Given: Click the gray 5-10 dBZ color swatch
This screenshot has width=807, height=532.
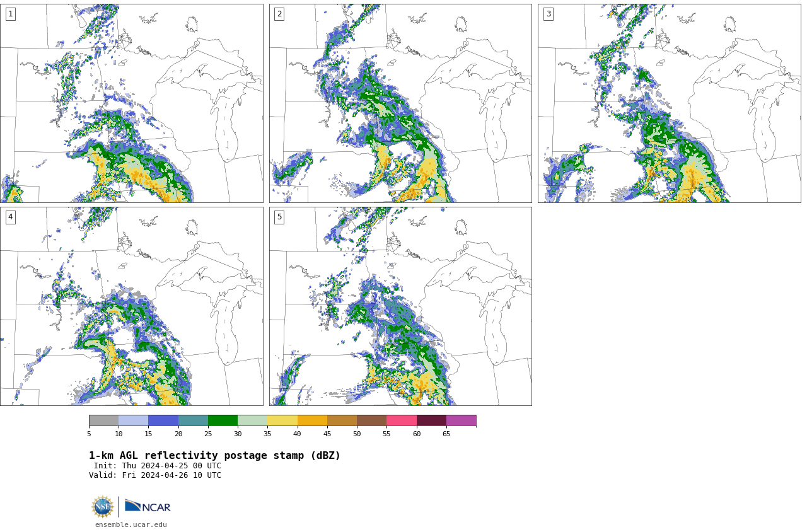Looking at the screenshot, I should (103, 420).
